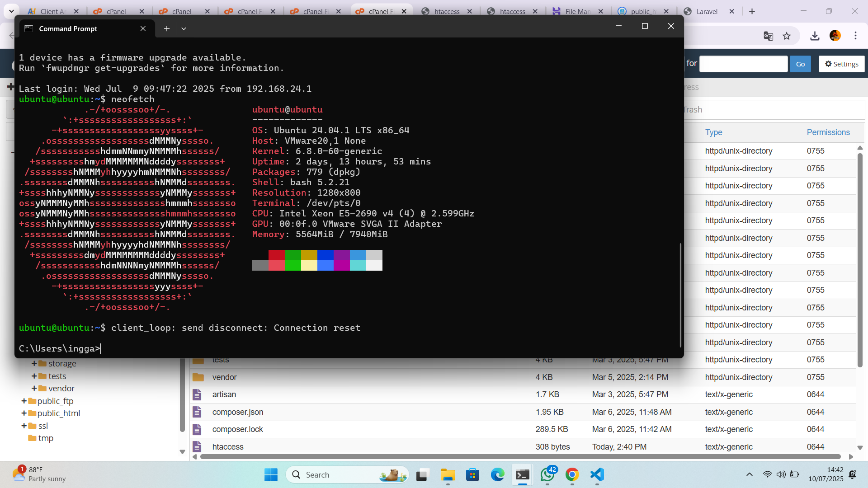Bookmark this page with star icon
The image size is (868, 488).
(787, 36)
